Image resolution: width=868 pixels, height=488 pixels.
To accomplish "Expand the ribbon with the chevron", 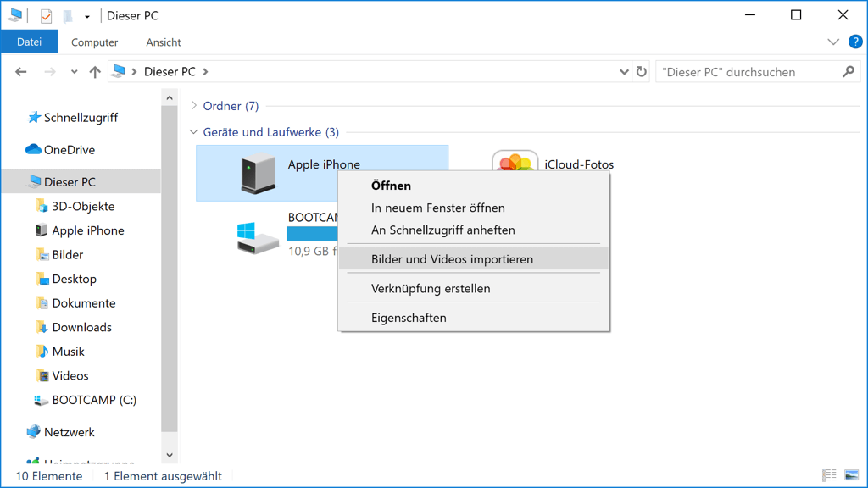I will [x=832, y=42].
